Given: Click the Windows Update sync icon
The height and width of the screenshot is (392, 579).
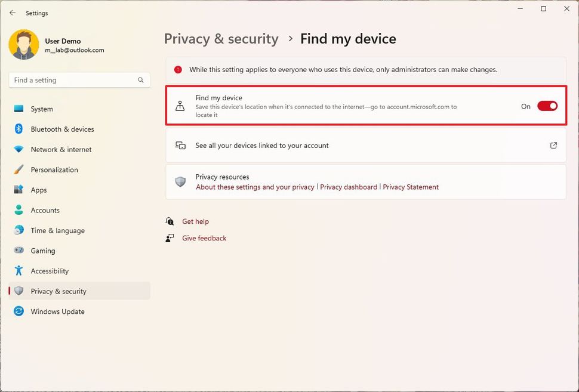Looking at the screenshot, I should pyautogui.click(x=19, y=311).
